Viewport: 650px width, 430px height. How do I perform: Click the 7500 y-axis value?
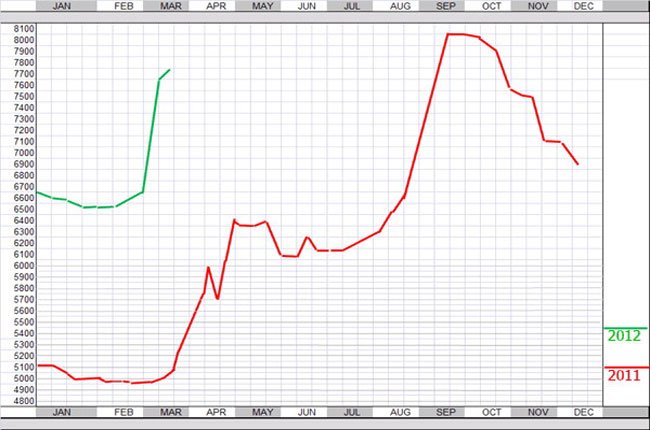pyautogui.click(x=24, y=97)
